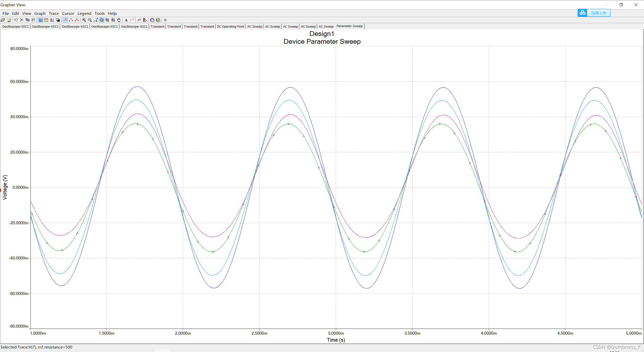Click the Save graph icon
644x352 pixels.
click(x=9, y=20)
